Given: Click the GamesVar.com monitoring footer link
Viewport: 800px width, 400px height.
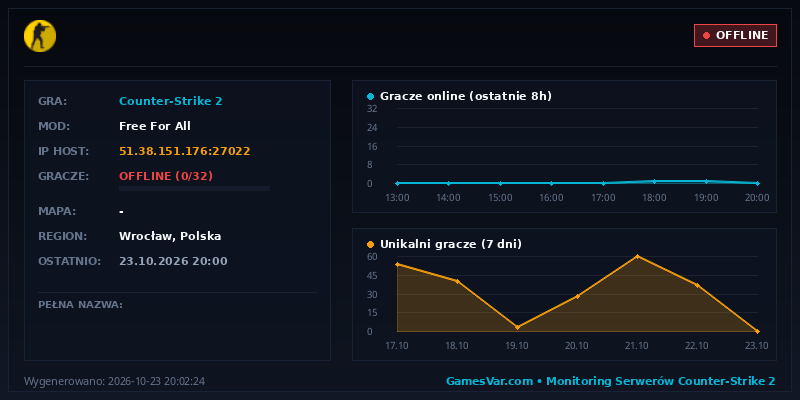Looking at the screenshot, I should click(x=611, y=381).
